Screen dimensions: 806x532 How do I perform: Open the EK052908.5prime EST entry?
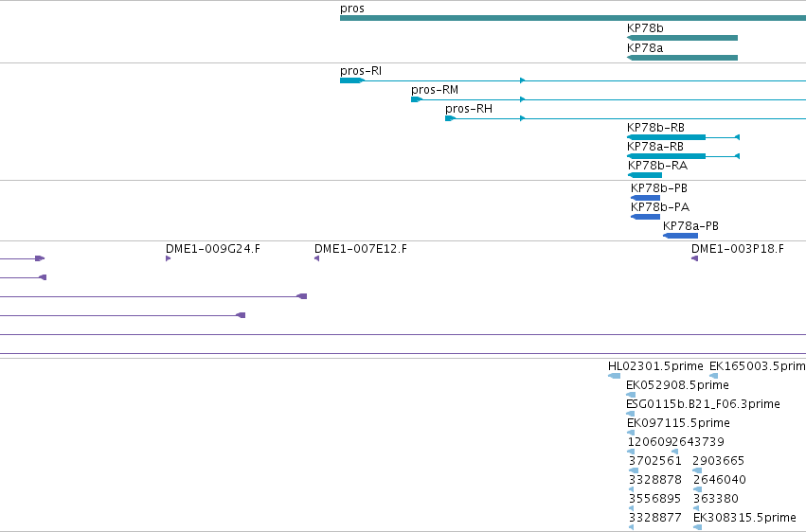coord(677,385)
